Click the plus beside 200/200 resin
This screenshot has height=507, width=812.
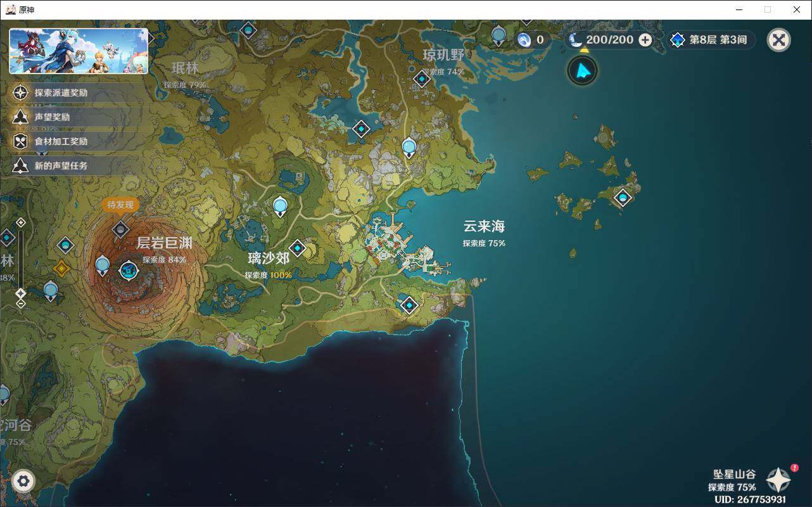click(645, 40)
